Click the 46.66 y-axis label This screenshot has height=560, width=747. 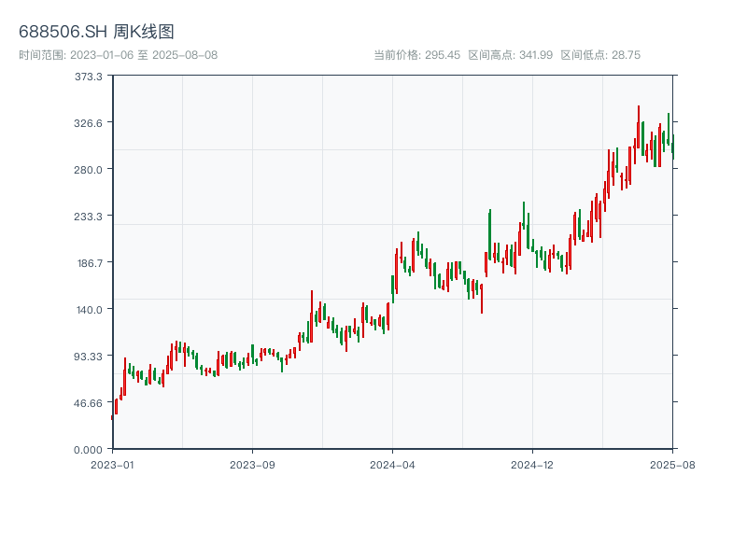(x=88, y=403)
